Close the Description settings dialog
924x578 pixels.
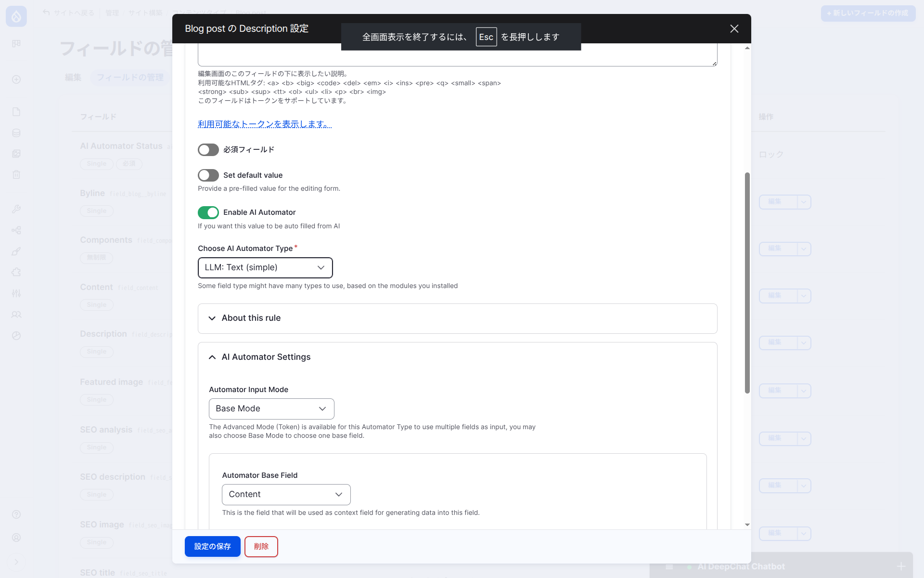point(734,29)
